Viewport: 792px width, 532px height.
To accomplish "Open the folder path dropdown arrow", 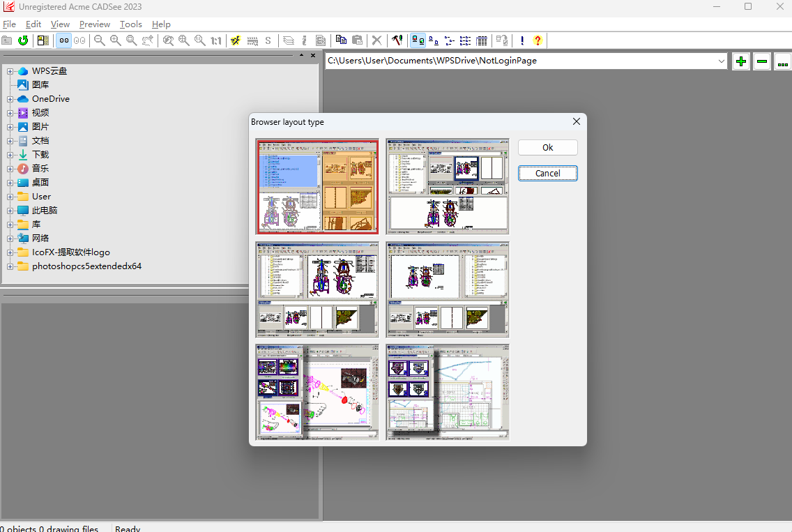I will coord(721,61).
